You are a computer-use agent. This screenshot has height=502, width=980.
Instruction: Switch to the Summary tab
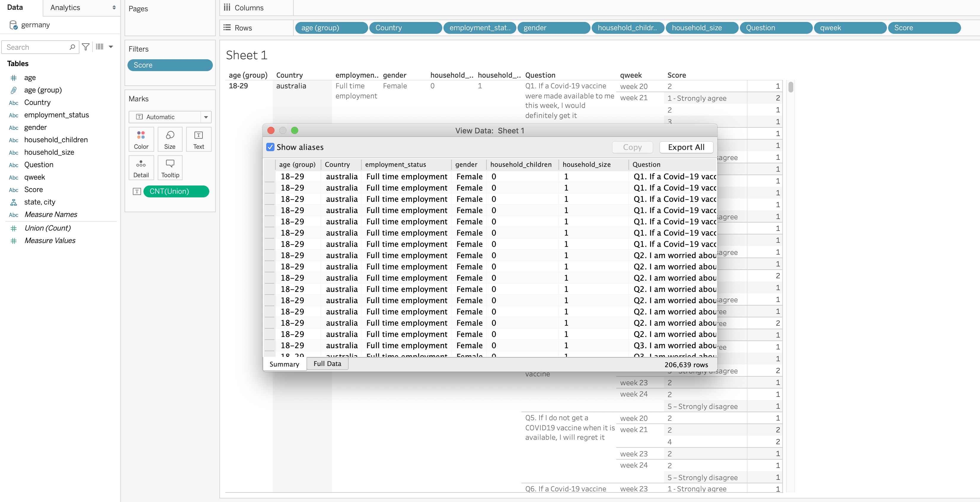click(284, 364)
